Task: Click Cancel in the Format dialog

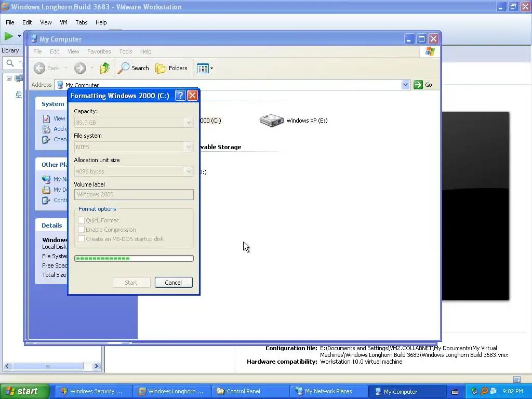Action: click(174, 283)
